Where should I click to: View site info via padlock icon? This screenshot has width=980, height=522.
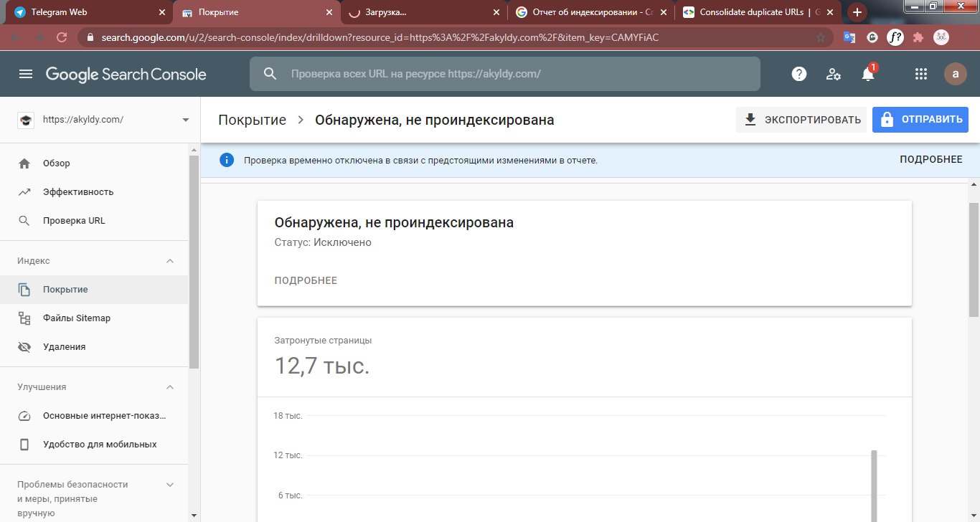[90, 37]
